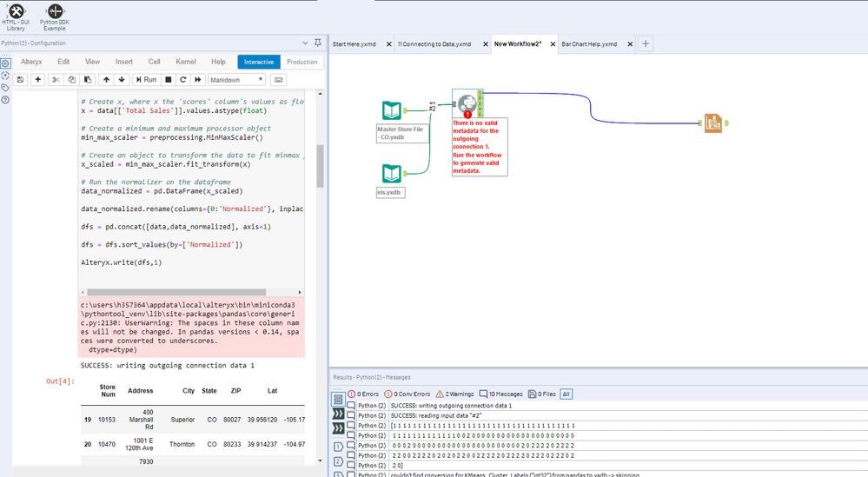
Task: Restart kernel and run all cells
Action: tap(197, 80)
